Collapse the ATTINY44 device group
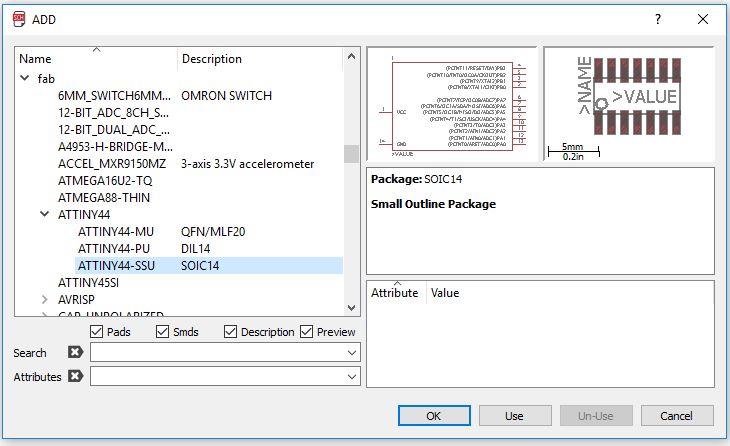 point(45,214)
